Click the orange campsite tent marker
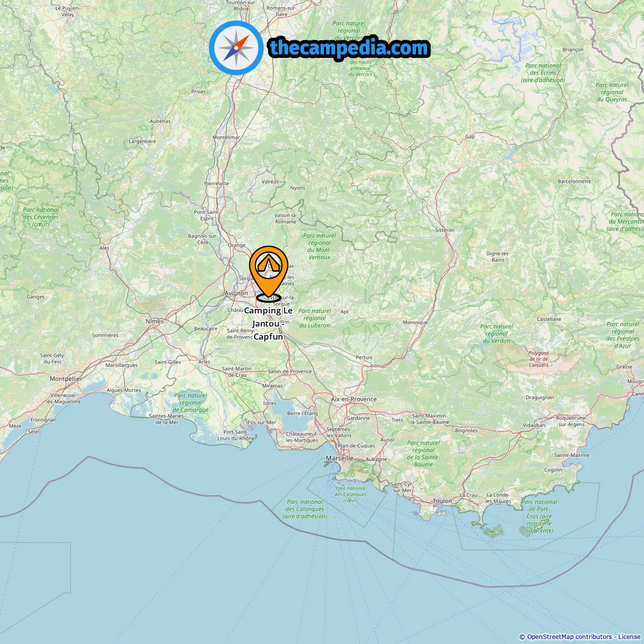Image resolution: width=644 pixels, height=644 pixels. [269, 272]
